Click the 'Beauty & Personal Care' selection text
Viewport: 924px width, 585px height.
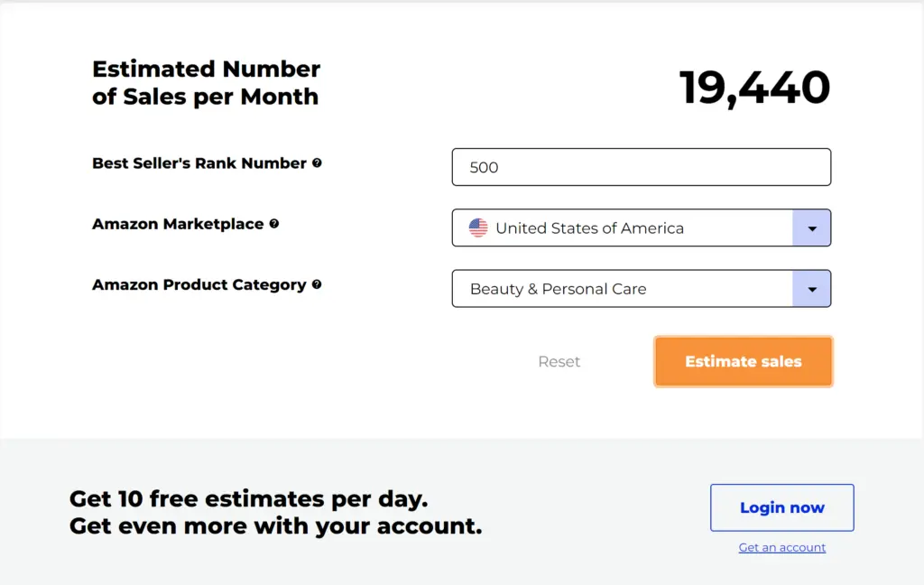coord(558,289)
